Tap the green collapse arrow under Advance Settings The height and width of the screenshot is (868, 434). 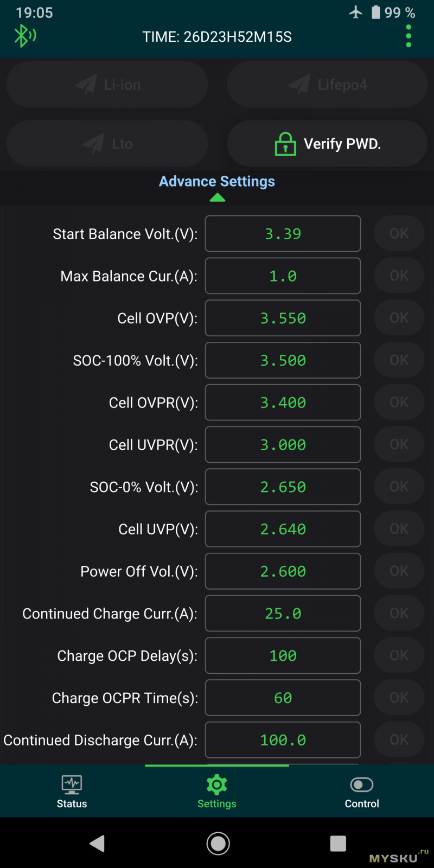coord(217,198)
